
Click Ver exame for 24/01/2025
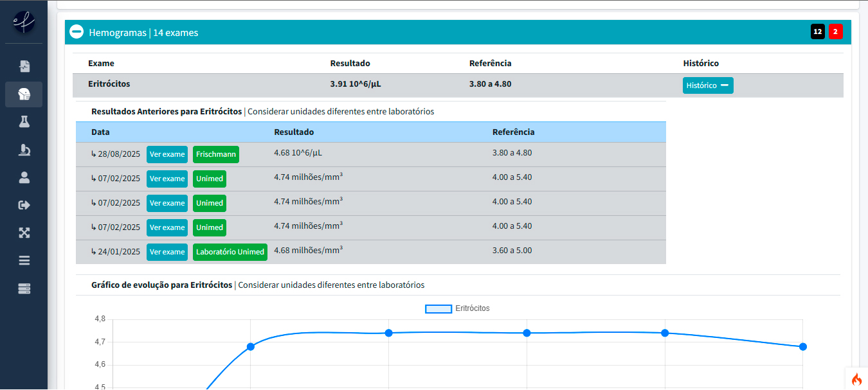point(167,252)
